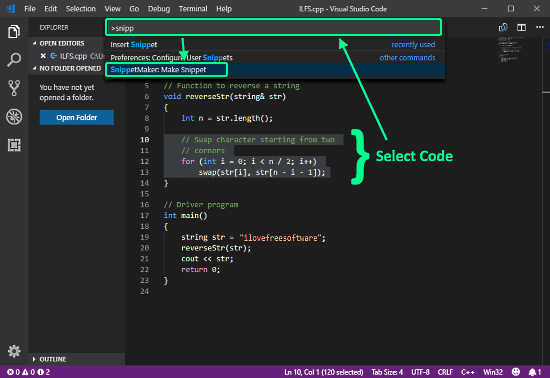Click the VS Code logo icon
The width and height of the screenshot is (550, 378).
coord(11,8)
